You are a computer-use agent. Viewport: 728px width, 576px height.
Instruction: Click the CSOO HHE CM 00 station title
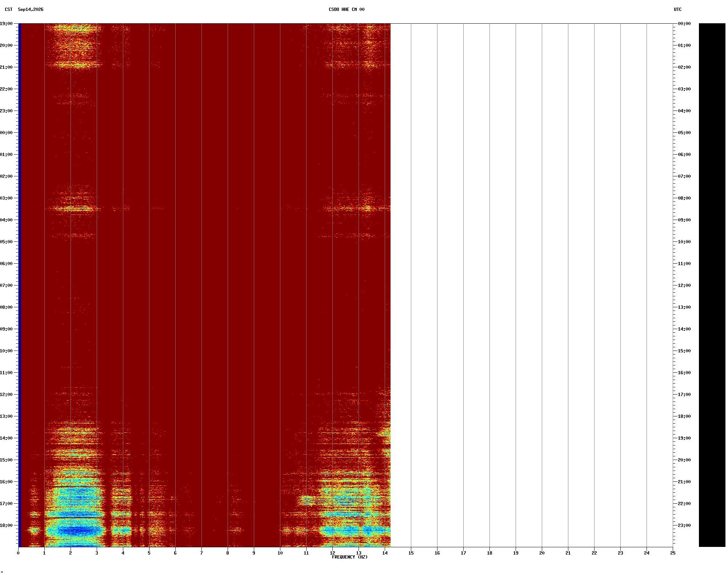(347, 9)
